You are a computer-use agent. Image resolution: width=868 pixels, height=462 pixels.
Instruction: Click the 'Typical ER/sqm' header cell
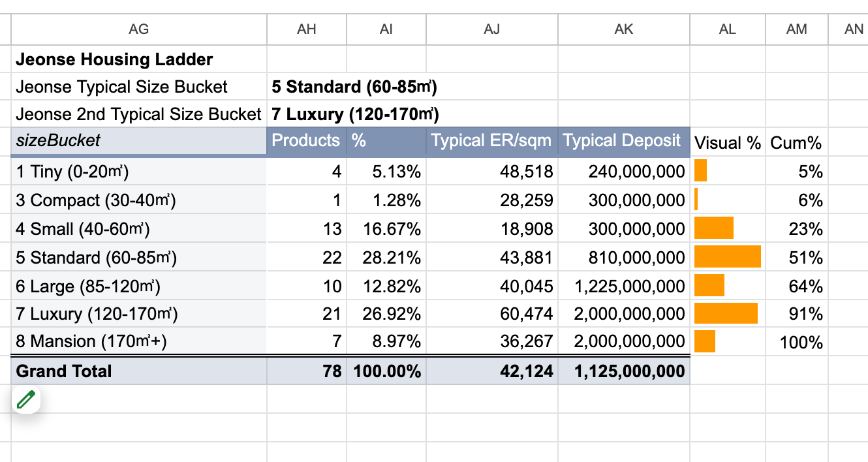click(492, 142)
